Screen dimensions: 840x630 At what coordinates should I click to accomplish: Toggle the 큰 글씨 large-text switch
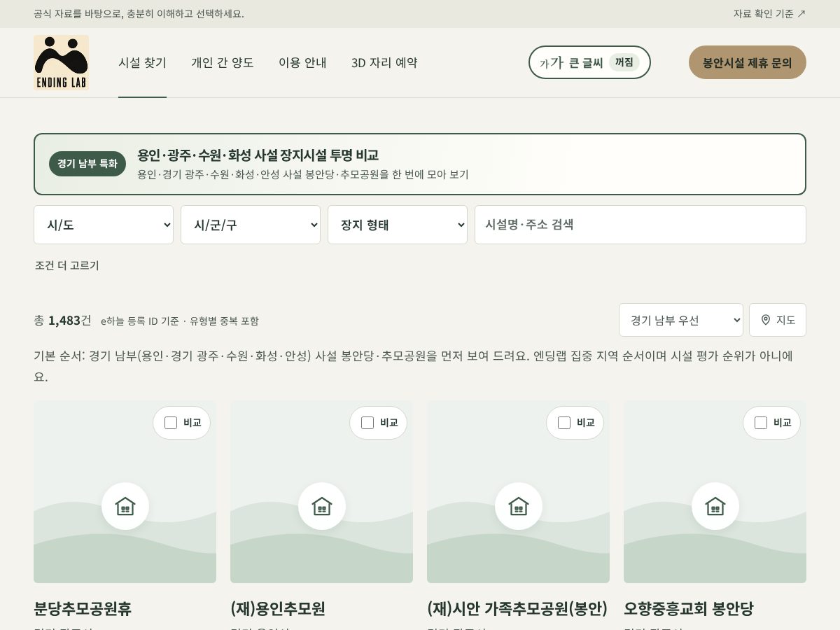coord(589,62)
